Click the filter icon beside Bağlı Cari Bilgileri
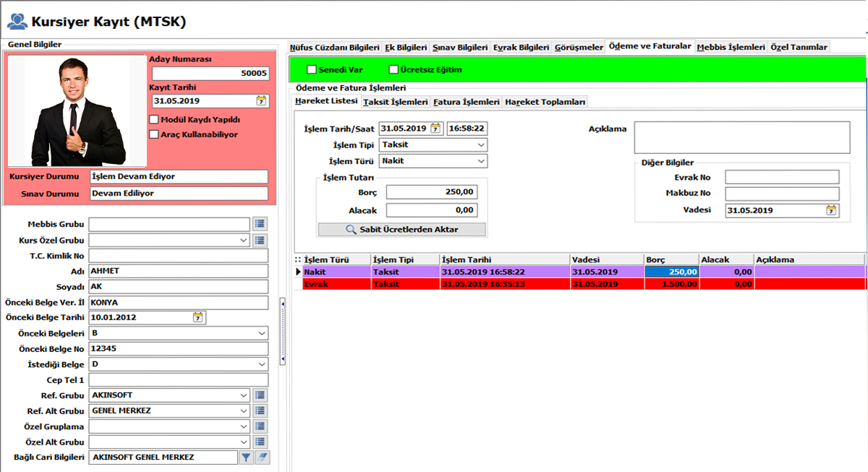The width and height of the screenshot is (868, 472). 246,458
